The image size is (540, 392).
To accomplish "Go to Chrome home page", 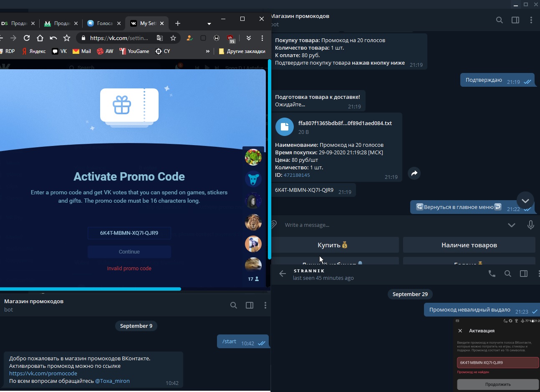I will [40, 38].
